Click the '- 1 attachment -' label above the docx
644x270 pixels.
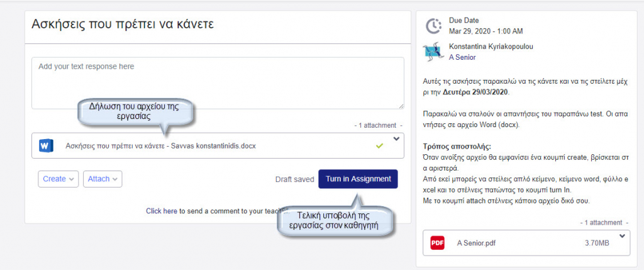(x=378, y=125)
